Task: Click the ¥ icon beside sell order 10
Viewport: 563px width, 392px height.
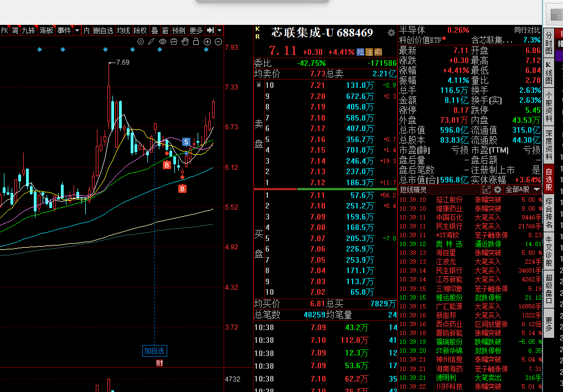Action: point(259,85)
